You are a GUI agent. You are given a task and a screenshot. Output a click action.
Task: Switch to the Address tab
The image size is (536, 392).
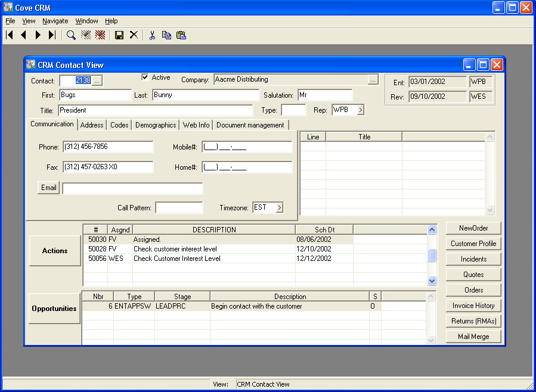click(92, 125)
